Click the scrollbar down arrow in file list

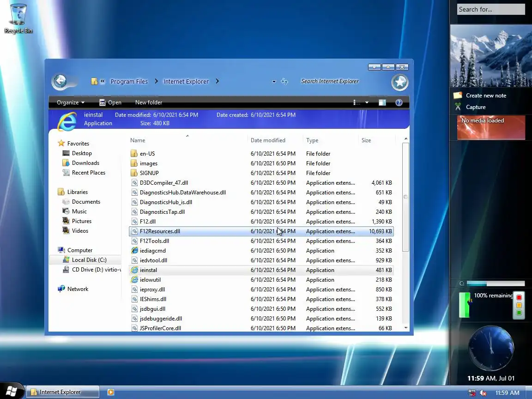(406, 327)
